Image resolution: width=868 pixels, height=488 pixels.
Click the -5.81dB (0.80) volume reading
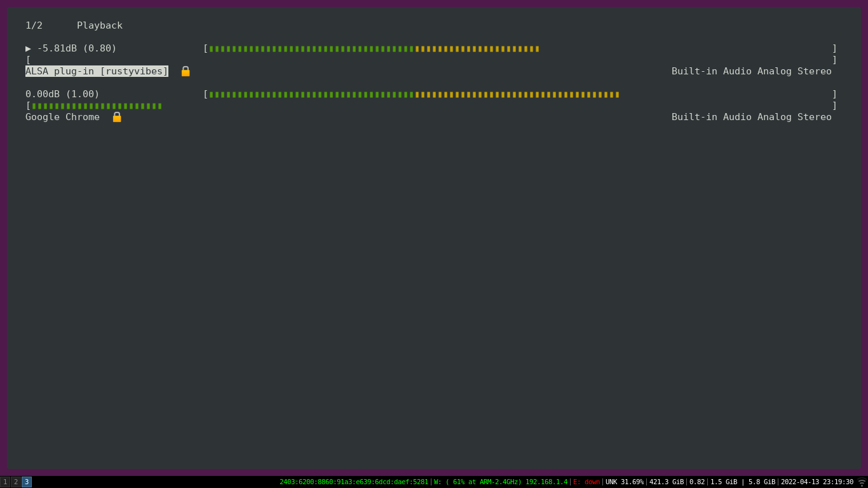77,48
